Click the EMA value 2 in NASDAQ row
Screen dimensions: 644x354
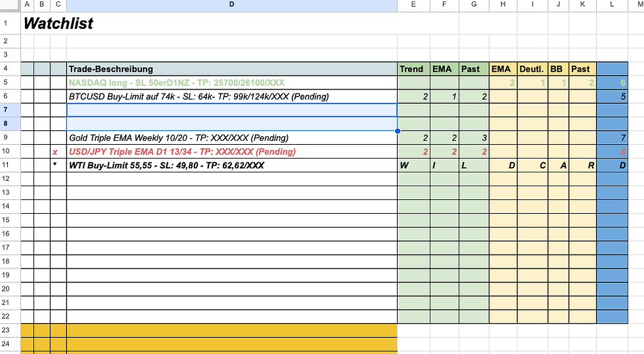[503, 83]
